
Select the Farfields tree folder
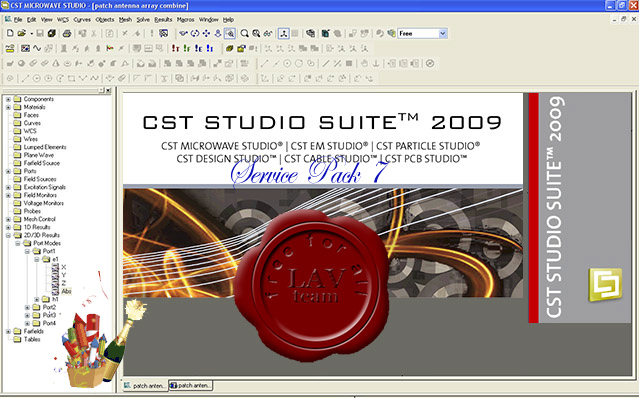click(33, 331)
